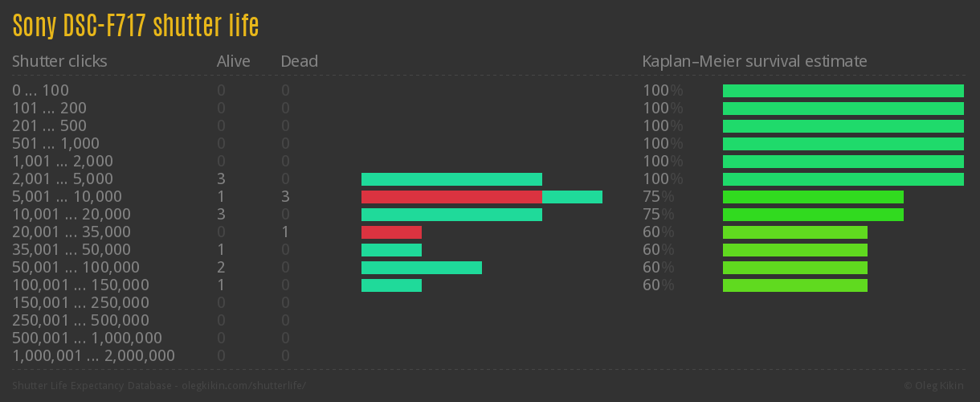Click the dead count "3" for 5,001–10,000
Screen dimensions: 980x402
pyautogui.click(x=285, y=197)
